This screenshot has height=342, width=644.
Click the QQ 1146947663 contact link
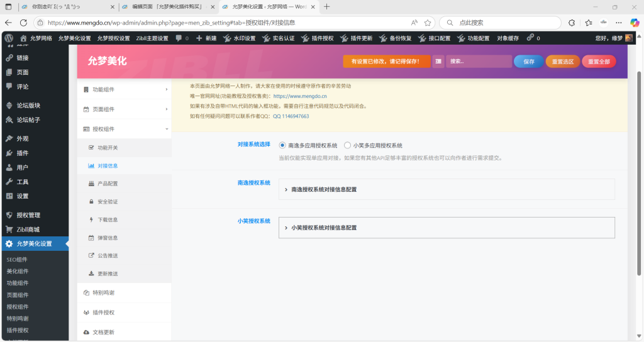point(291,116)
